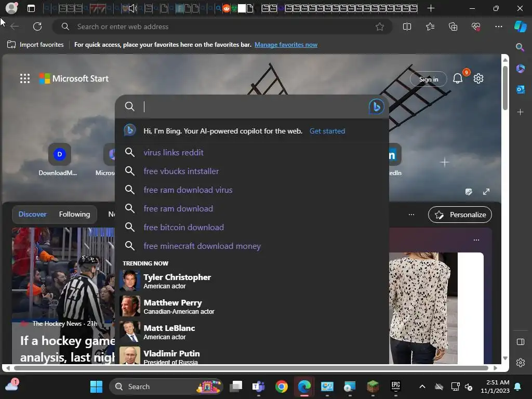Open feed more options ellipsis beside Personalize
This screenshot has height=399, width=532.
[x=411, y=215]
